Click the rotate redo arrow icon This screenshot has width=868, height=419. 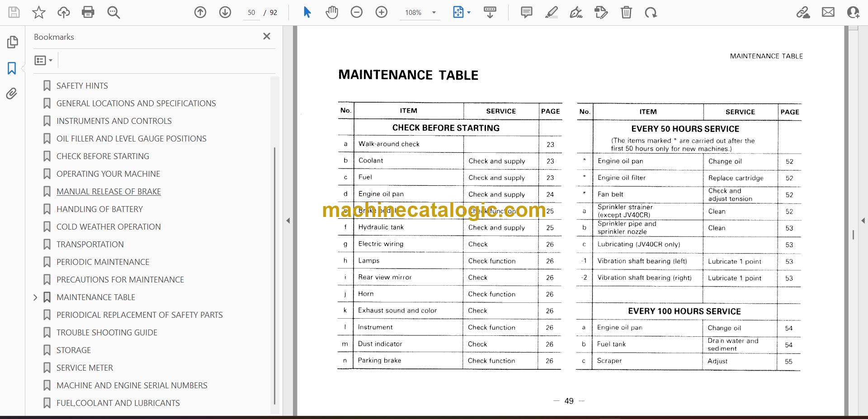pos(651,12)
